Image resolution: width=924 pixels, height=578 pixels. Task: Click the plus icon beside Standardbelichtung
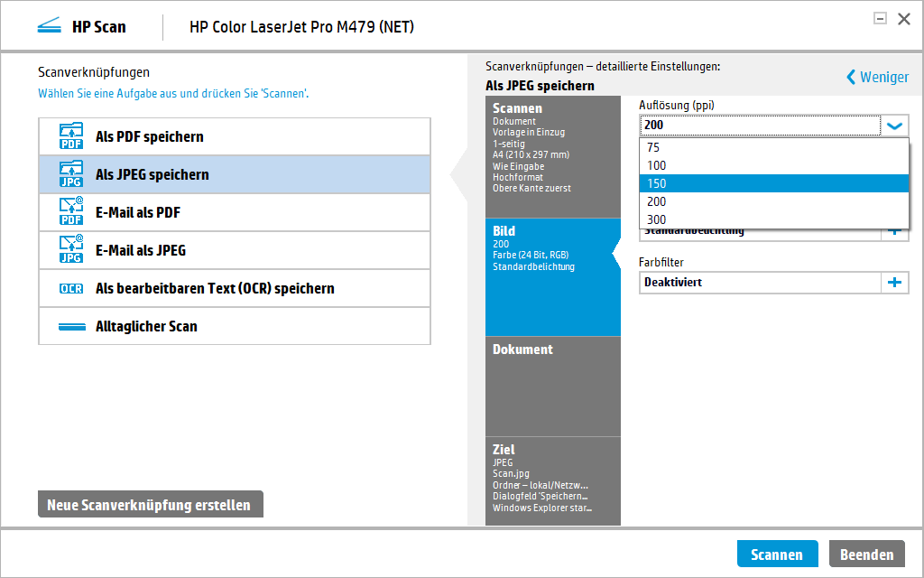point(895,230)
